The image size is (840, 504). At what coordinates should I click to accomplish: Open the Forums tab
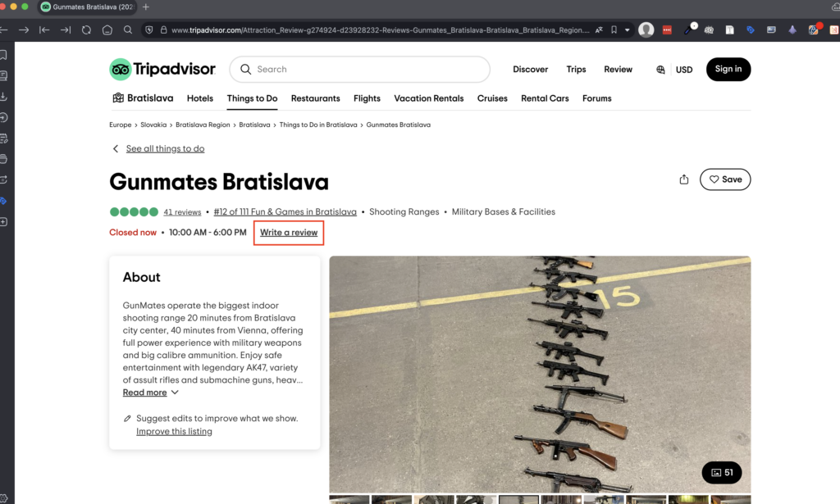[x=597, y=98]
